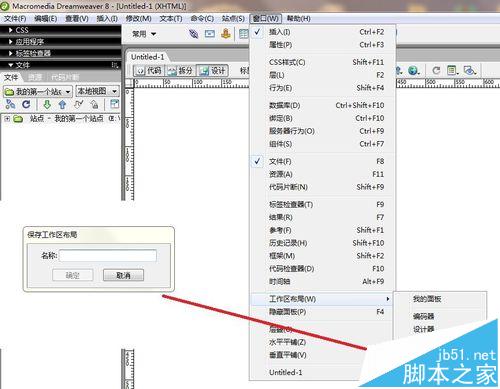This screenshot has width=500, height=389.
Task: Click Connect to remote host icon in Files panel
Action: point(10,105)
